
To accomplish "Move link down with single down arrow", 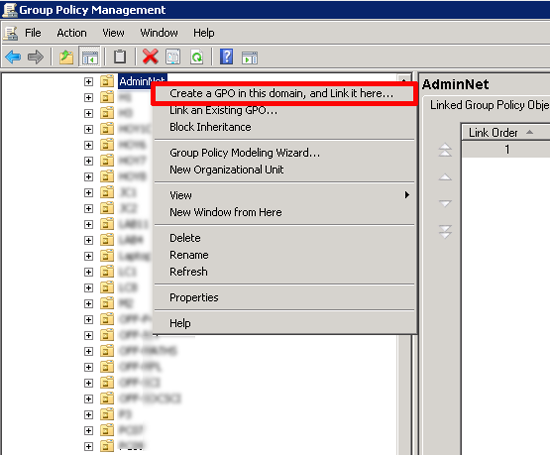I will pyautogui.click(x=445, y=203).
